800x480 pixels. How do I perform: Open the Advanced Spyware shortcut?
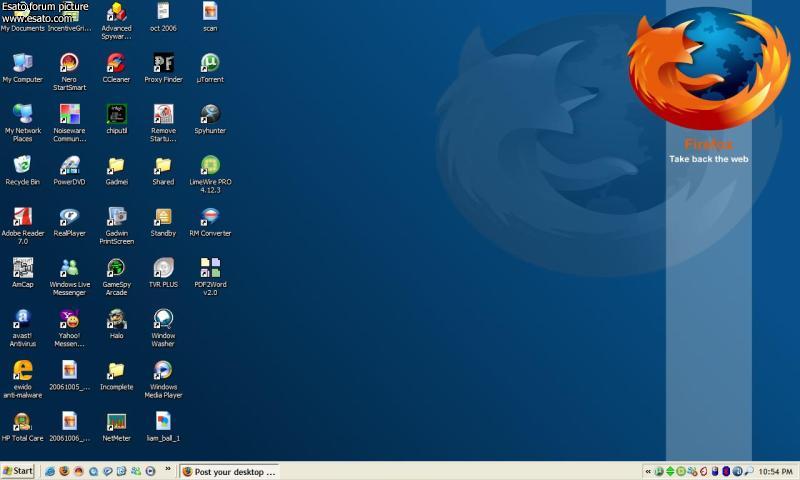[116, 20]
